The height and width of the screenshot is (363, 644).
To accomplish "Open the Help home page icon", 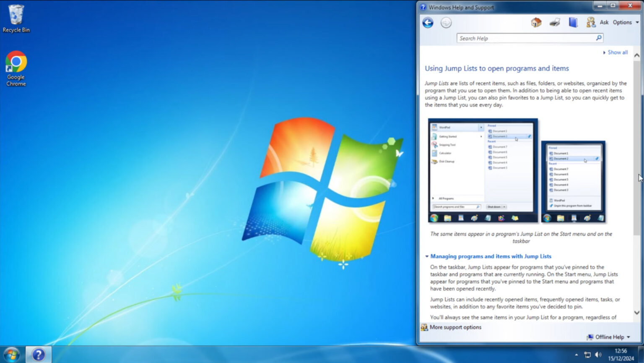I will (x=536, y=22).
